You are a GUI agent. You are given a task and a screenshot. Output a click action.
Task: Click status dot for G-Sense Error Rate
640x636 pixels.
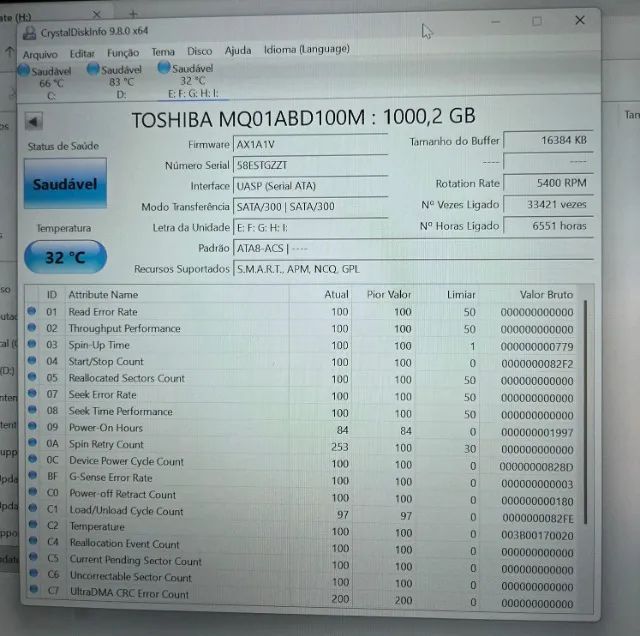click(x=33, y=475)
